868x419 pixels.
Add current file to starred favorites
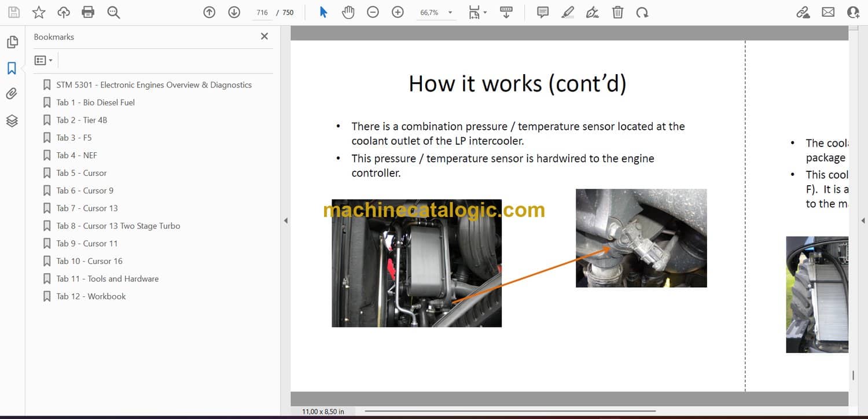pyautogui.click(x=39, y=12)
